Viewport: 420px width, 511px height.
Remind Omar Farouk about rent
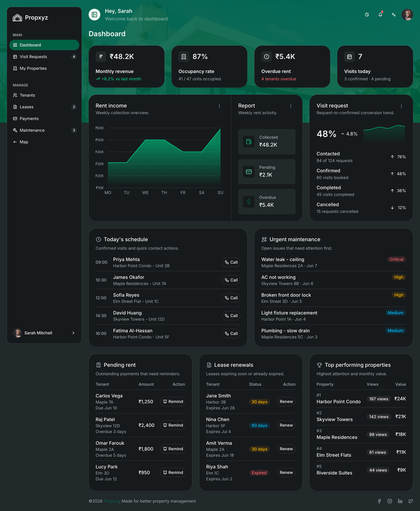click(172, 449)
